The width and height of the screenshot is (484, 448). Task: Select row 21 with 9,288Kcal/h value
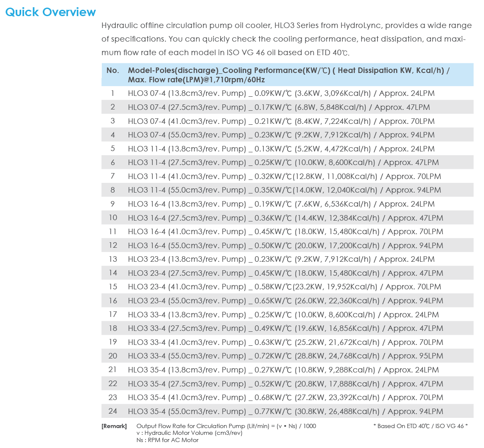[283, 370]
